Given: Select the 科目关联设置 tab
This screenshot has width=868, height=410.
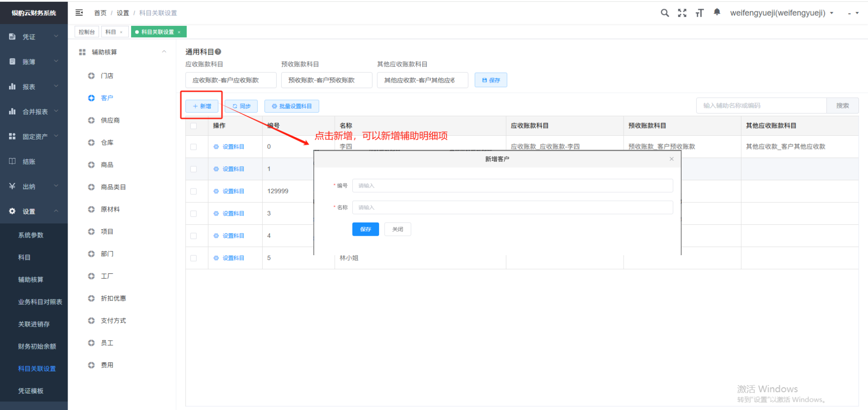Looking at the screenshot, I should coord(158,32).
